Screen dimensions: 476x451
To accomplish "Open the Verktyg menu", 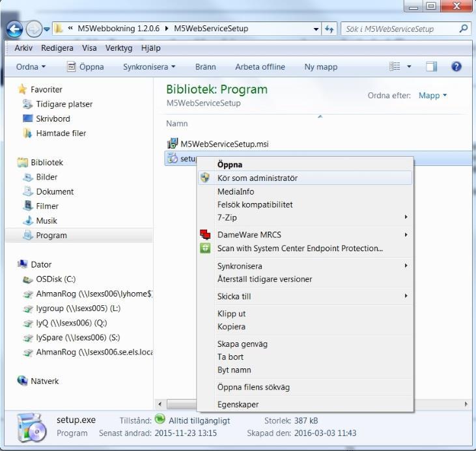I will [x=119, y=48].
